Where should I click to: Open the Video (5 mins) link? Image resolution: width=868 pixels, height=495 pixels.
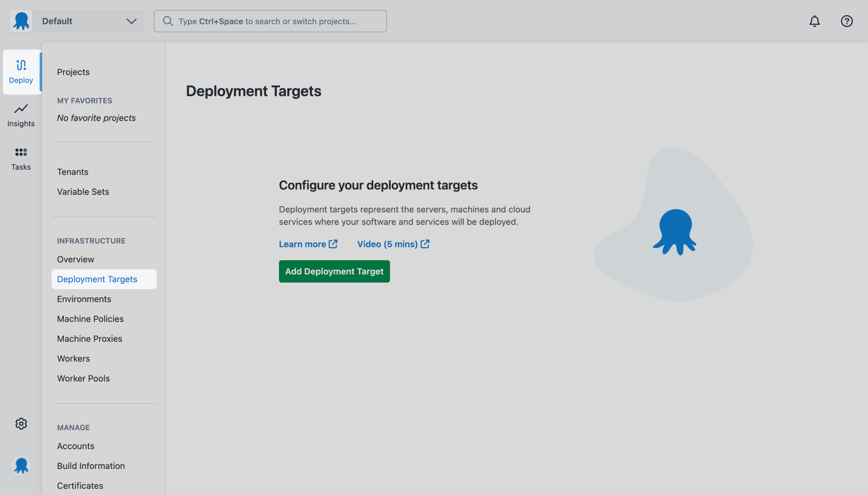tap(393, 244)
